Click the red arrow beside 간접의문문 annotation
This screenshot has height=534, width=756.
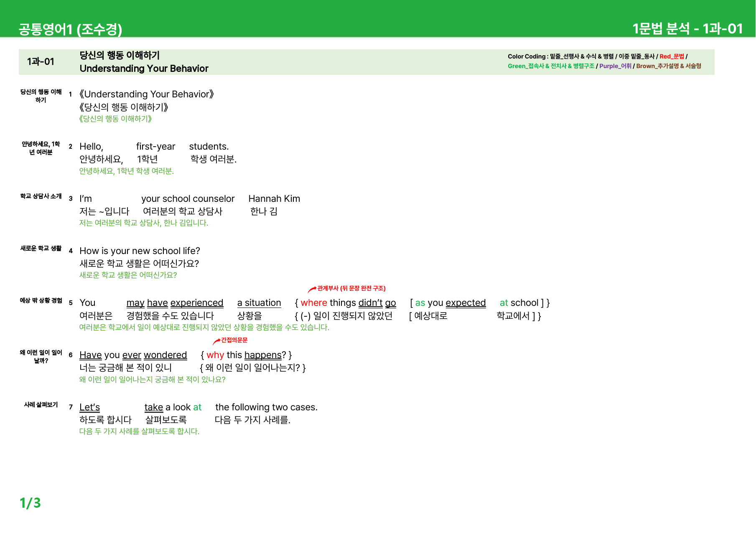[216, 341]
